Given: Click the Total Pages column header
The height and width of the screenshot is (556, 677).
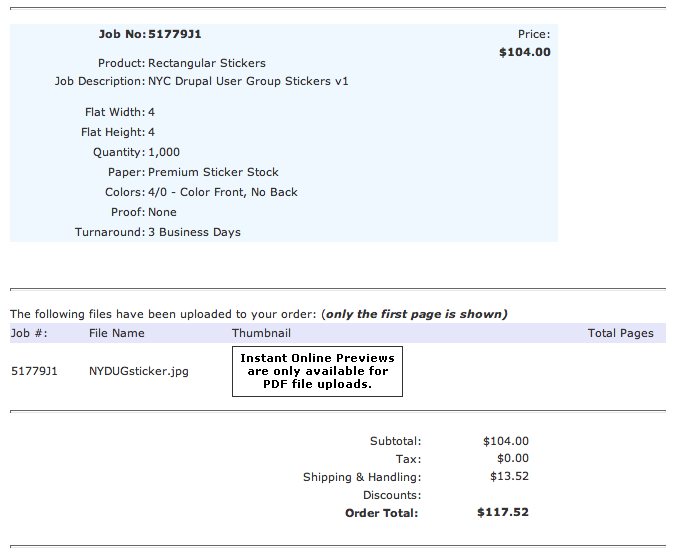Looking at the screenshot, I should click(620, 333).
